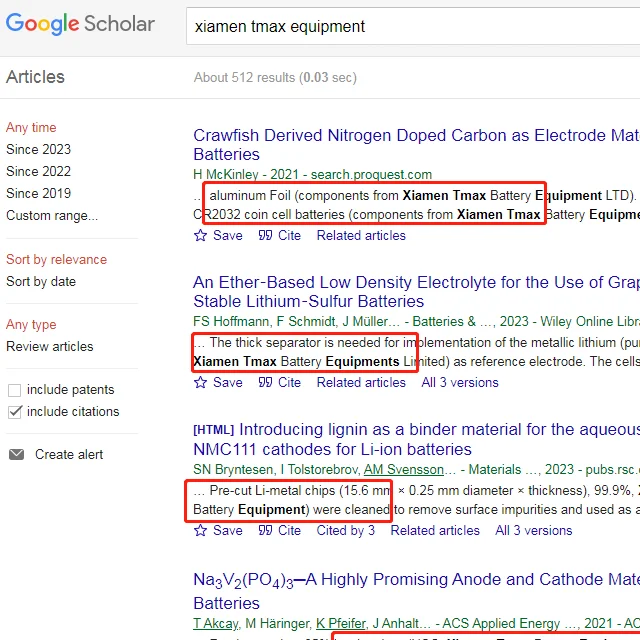Filter results to Since 2022
The width and height of the screenshot is (640, 640).
38,171
